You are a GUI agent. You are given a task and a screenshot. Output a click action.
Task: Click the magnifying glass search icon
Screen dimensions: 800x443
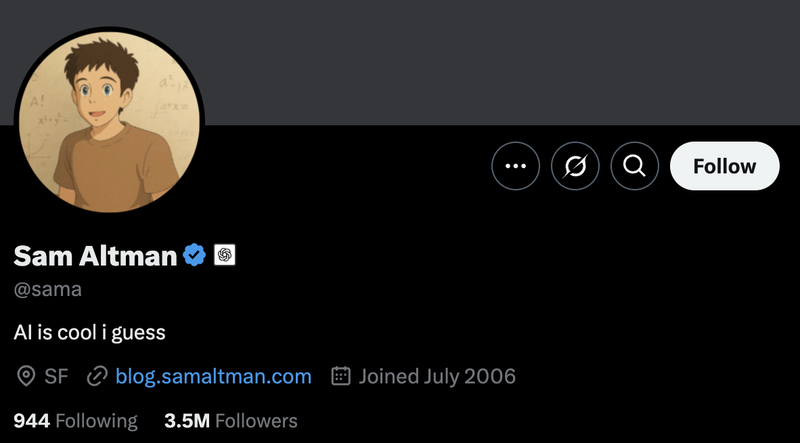tap(634, 166)
